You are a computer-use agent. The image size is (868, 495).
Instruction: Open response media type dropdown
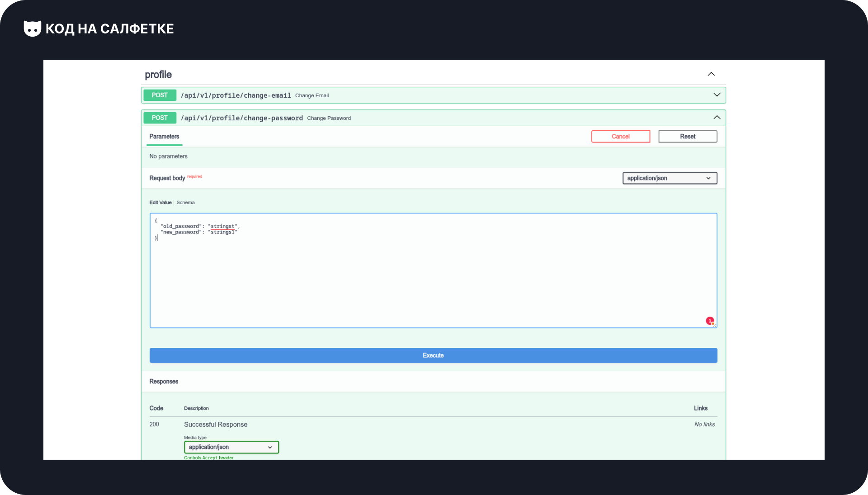pyautogui.click(x=231, y=447)
